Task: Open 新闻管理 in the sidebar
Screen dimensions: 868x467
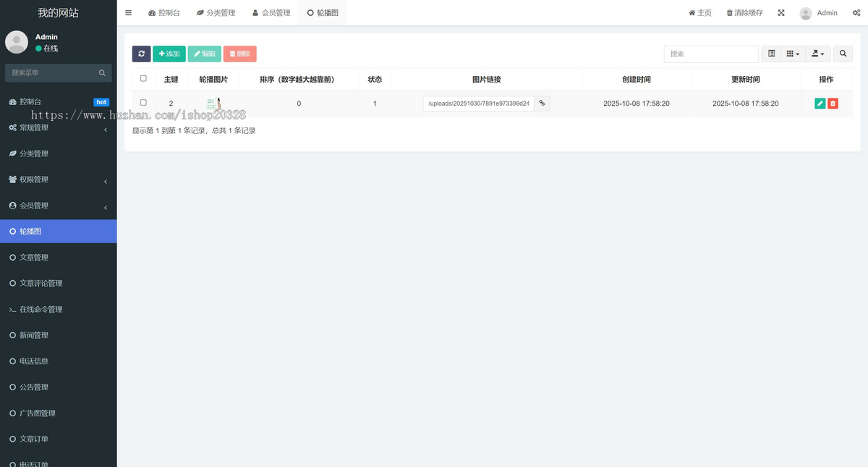Action: point(58,335)
